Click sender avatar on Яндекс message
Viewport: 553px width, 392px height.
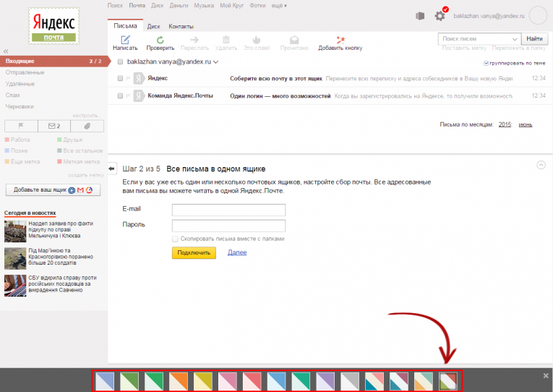[139, 78]
